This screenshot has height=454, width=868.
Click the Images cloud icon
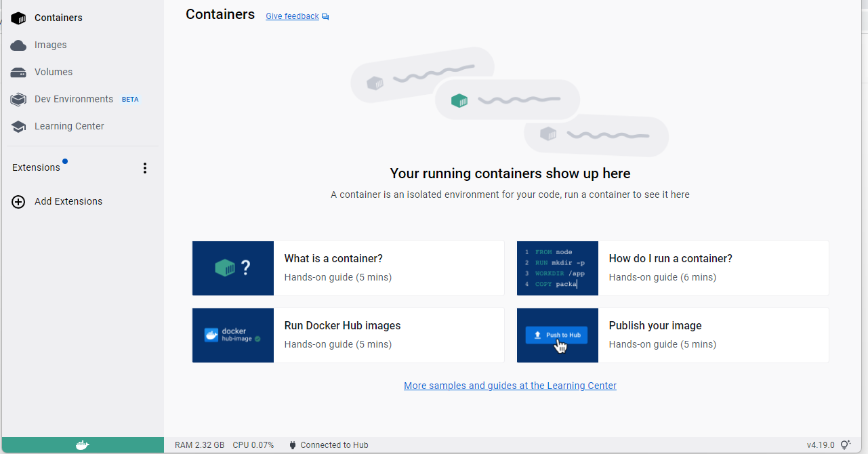[x=18, y=45]
